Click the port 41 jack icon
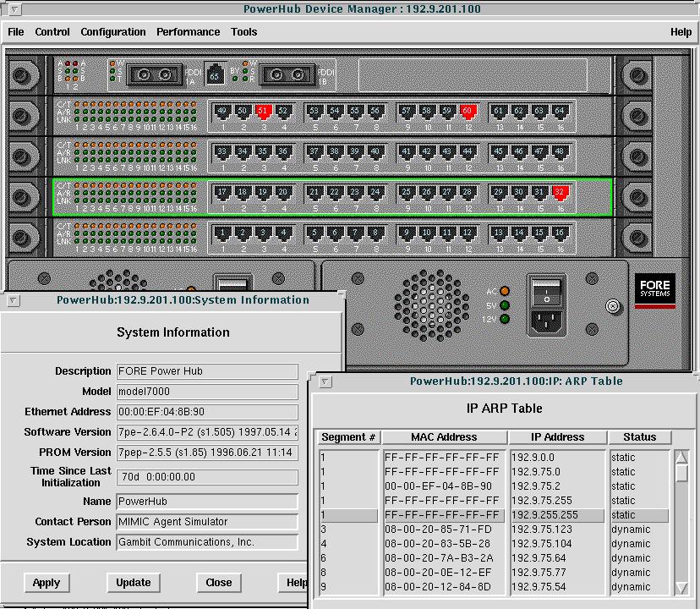 [407, 152]
